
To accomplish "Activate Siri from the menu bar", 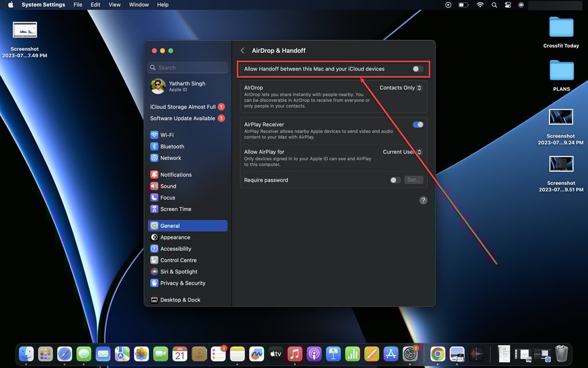I will pyautogui.click(x=521, y=5).
